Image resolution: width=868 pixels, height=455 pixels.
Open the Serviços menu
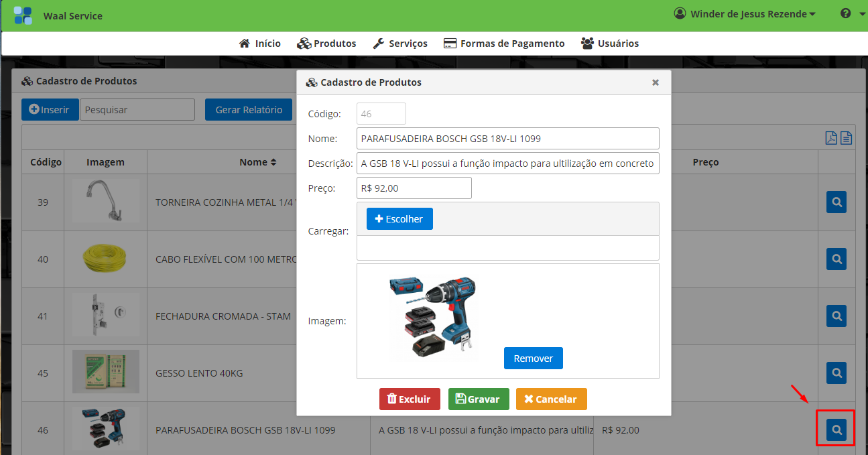tap(399, 44)
